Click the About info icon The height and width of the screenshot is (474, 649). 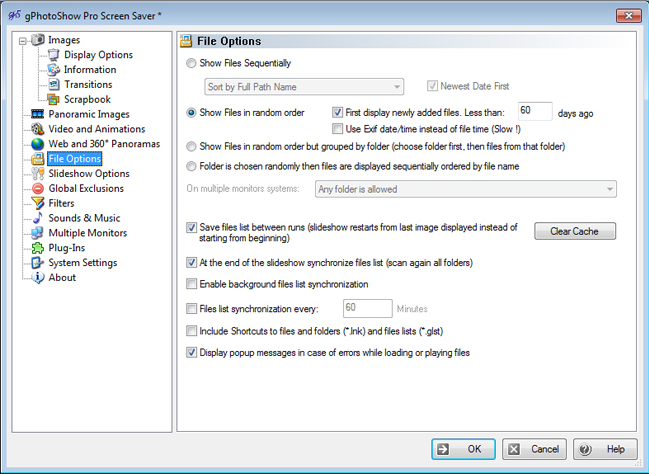[x=38, y=278]
